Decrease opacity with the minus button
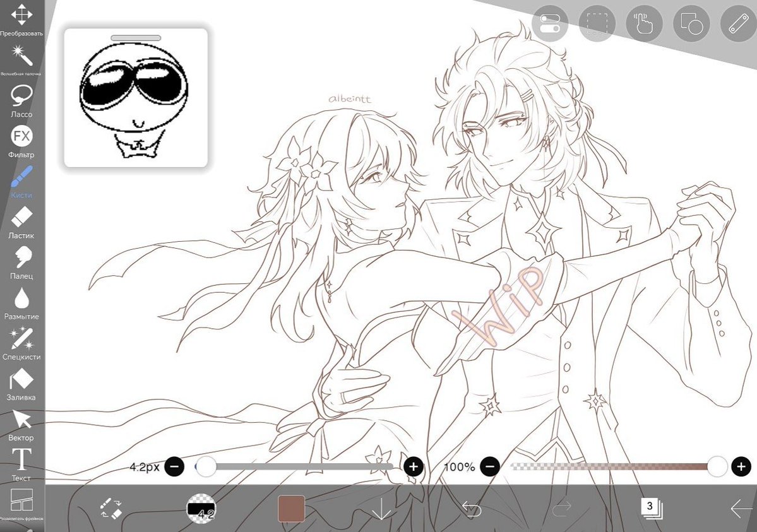This screenshot has width=757, height=532. point(490,467)
